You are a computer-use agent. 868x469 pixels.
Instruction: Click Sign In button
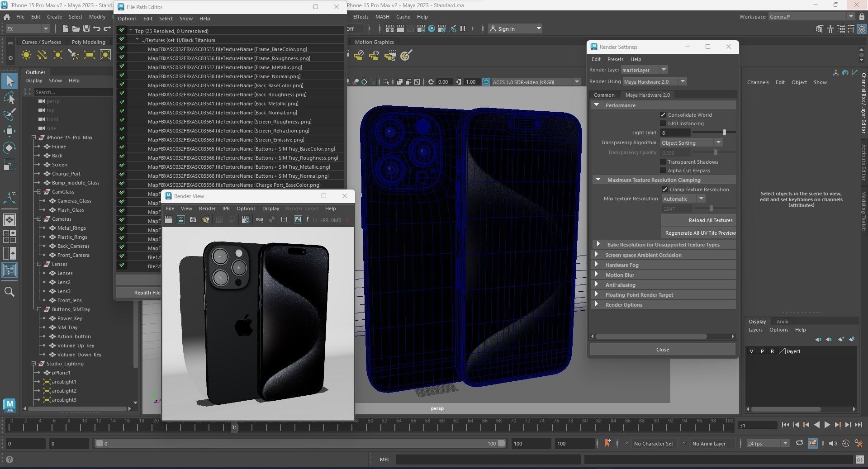pyautogui.click(x=515, y=28)
